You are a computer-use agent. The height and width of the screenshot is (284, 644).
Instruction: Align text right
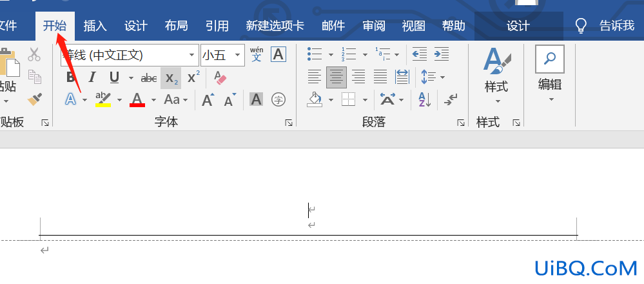pos(358,76)
